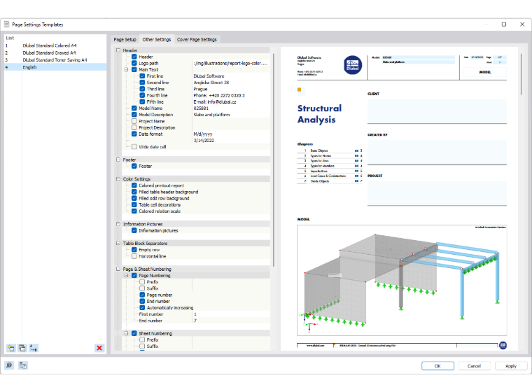Viewport: 532px width, 392px height.
Task: Enable the Project Description checkbox
Action: [134, 127]
